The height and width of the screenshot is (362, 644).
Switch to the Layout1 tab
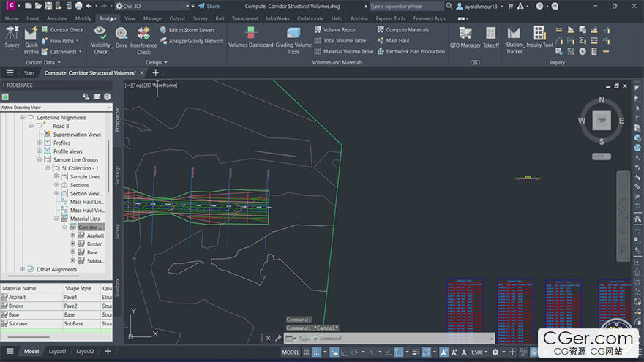(57, 351)
